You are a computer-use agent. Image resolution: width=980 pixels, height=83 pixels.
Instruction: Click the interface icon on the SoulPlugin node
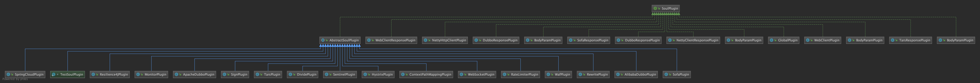point(655,8)
